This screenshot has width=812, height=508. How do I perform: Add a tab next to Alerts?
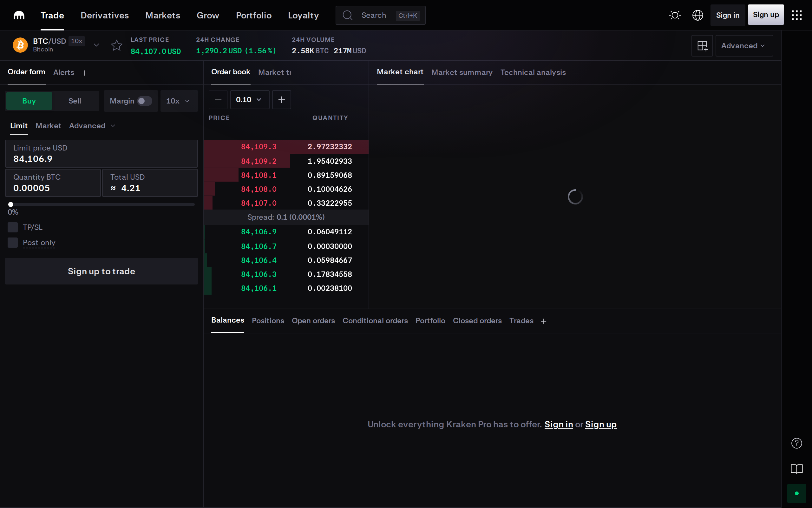click(84, 73)
